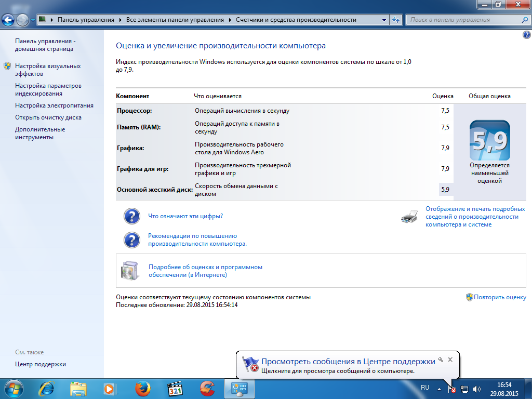The width and height of the screenshot is (532, 399).
Task: Select 'Панель управления' breadcrumb
Action: click(x=86, y=20)
